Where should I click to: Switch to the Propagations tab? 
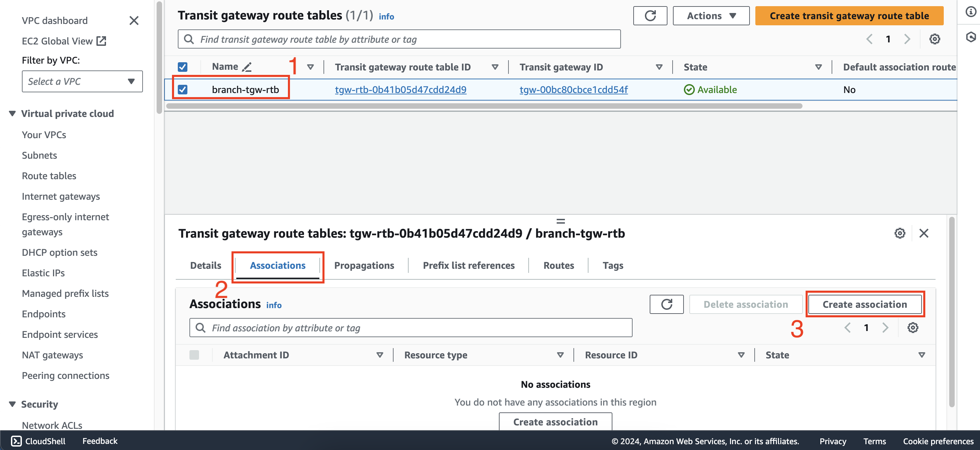364,265
